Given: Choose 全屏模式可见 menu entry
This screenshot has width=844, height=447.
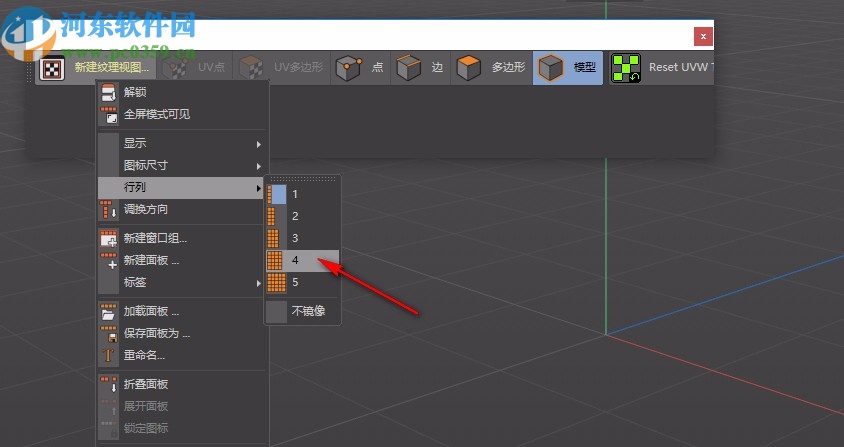Looking at the screenshot, I should point(182,114).
